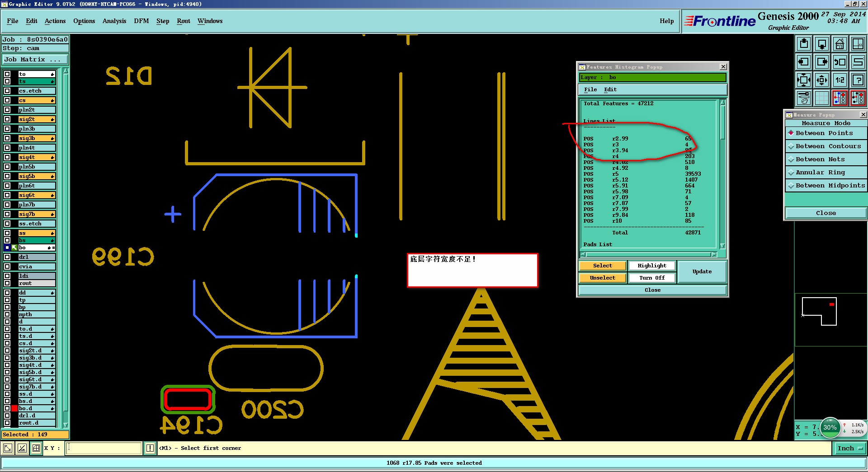Click the grid display icon
868x472 pixels.
[822, 98]
